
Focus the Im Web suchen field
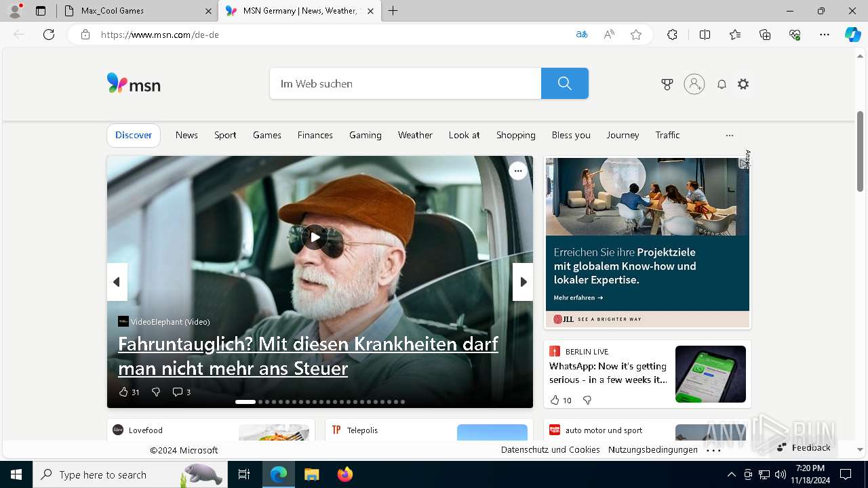(406, 83)
